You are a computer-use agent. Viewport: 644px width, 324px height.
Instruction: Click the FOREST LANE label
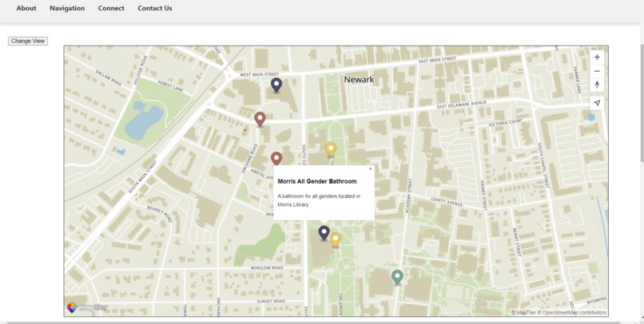pos(169,87)
